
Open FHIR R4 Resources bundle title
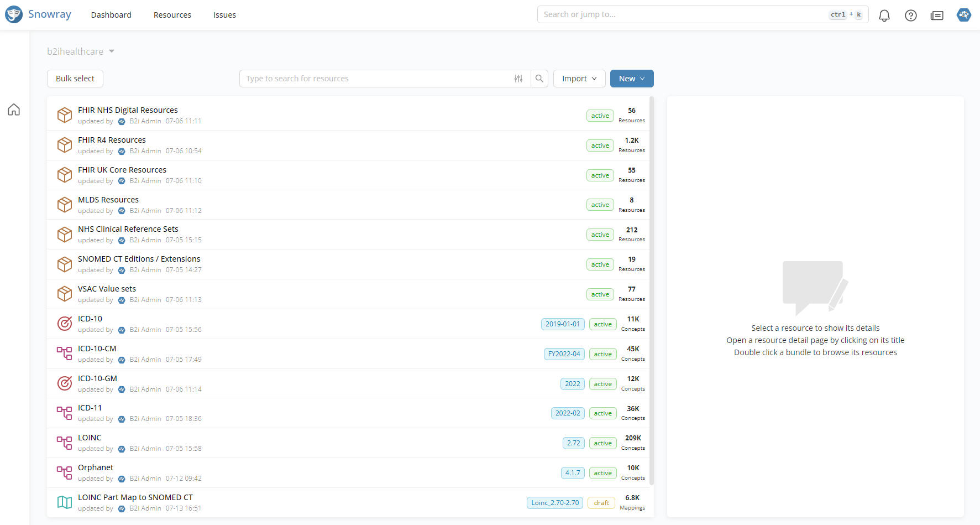112,140
